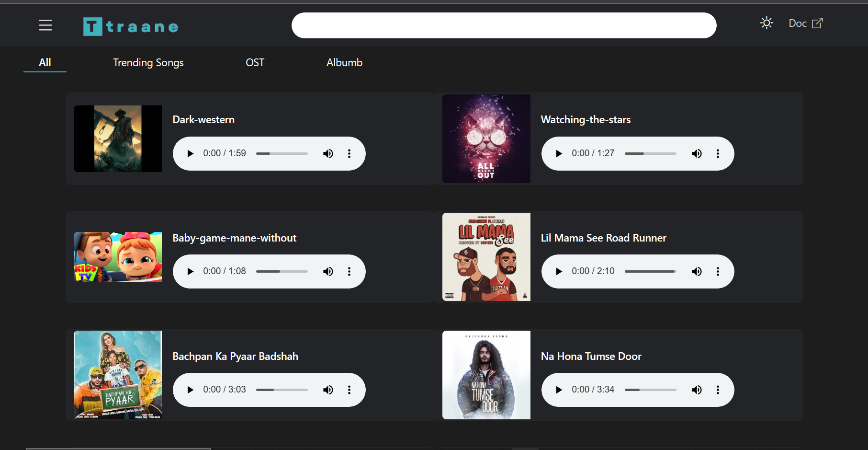Click the Traane logo
The image size is (868, 450).
click(131, 27)
